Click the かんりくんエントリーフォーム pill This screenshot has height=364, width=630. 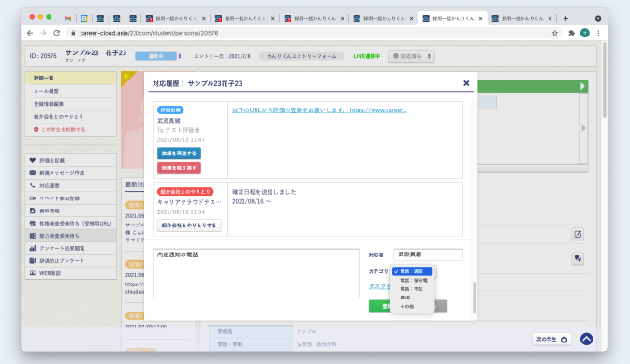[x=301, y=56]
